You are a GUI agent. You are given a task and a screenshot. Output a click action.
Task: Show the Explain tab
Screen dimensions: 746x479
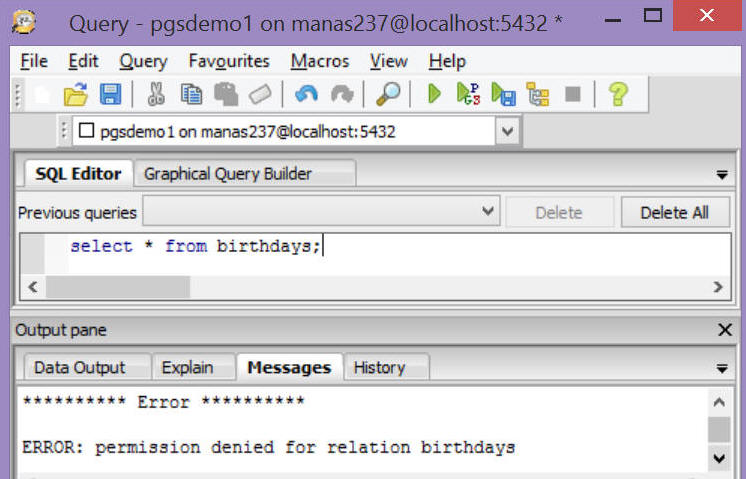(194, 367)
